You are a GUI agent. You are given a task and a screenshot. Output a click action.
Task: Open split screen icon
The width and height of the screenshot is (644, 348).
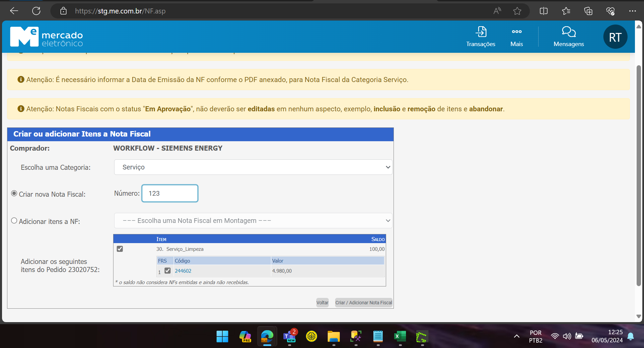point(544,11)
